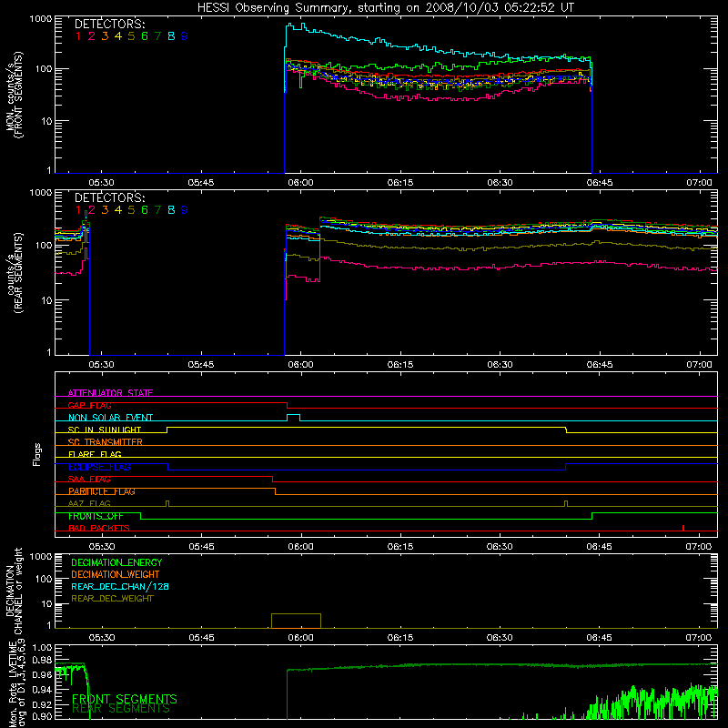Select the DECIMATION_WEIGHT legend label

click(x=116, y=574)
